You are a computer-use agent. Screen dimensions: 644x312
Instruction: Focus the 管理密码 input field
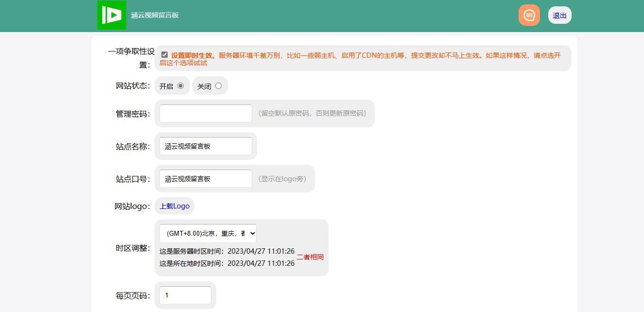206,113
